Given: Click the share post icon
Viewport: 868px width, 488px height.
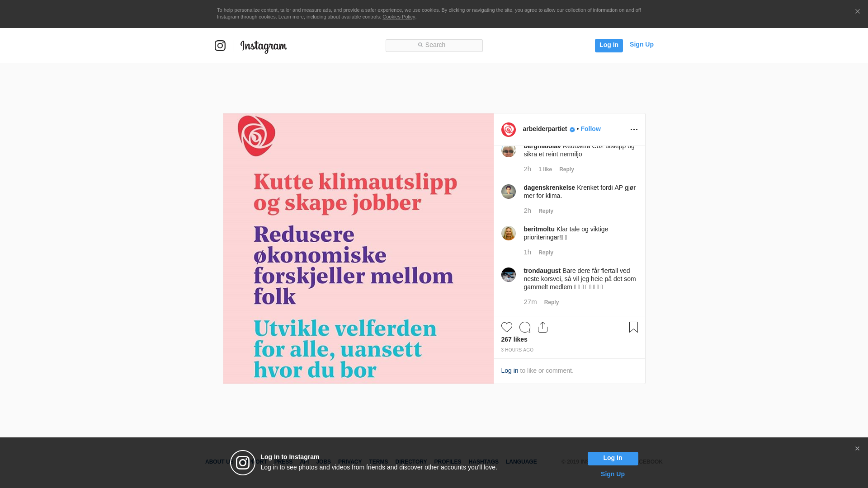Looking at the screenshot, I should point(542,327).
